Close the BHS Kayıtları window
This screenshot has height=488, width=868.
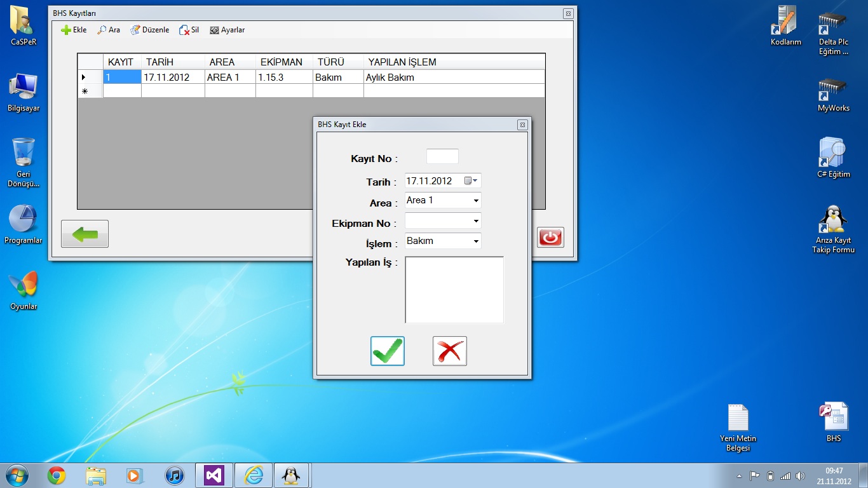[568, 13]
